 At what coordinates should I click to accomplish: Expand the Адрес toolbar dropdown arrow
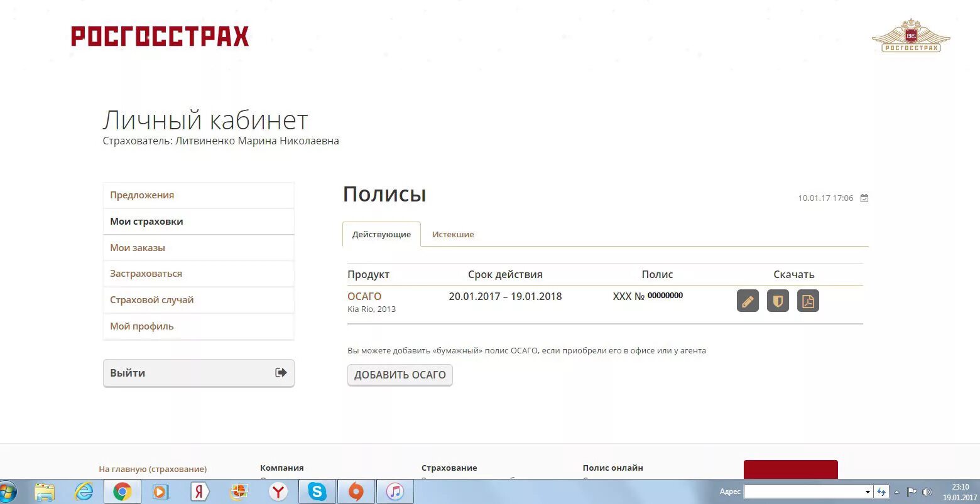click(868, 492)
